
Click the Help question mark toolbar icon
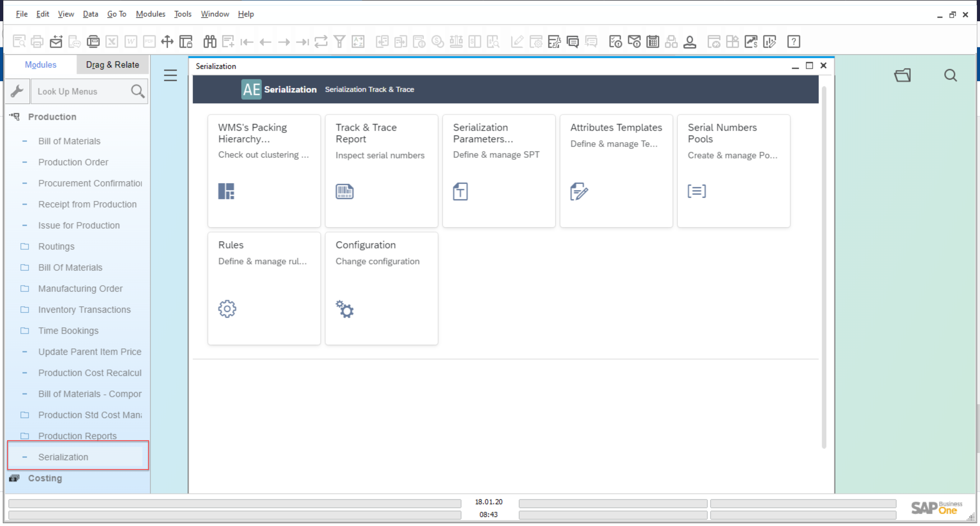[x=794, y=41]
